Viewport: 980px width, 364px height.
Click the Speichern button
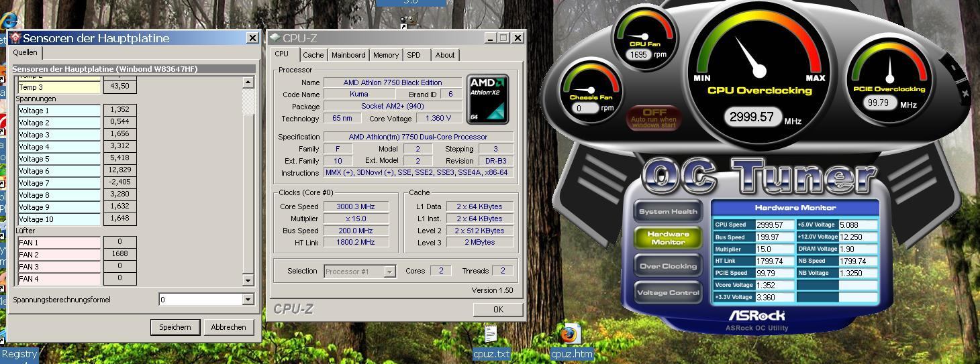coord(175,327)
